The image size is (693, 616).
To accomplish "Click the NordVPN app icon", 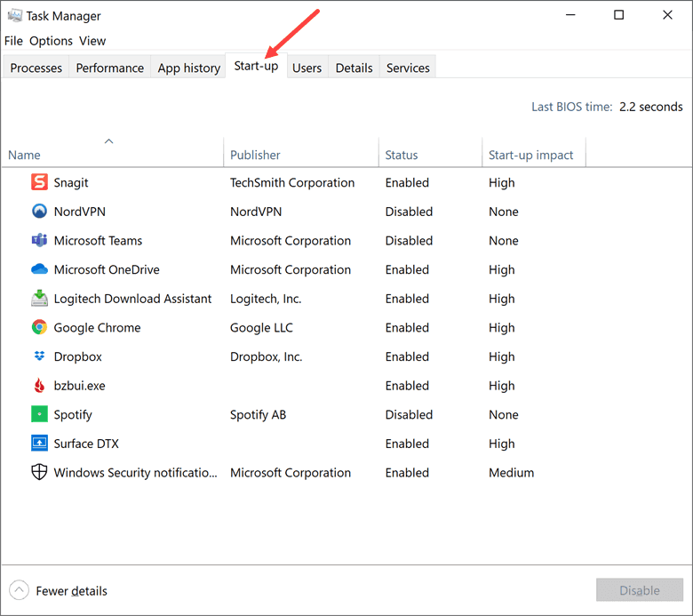I will [39, 211].
